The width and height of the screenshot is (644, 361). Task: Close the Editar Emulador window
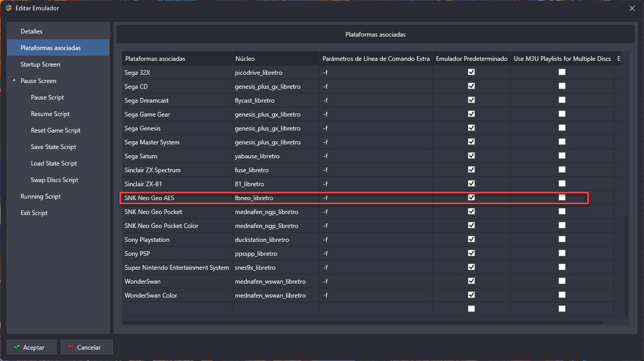632,8
